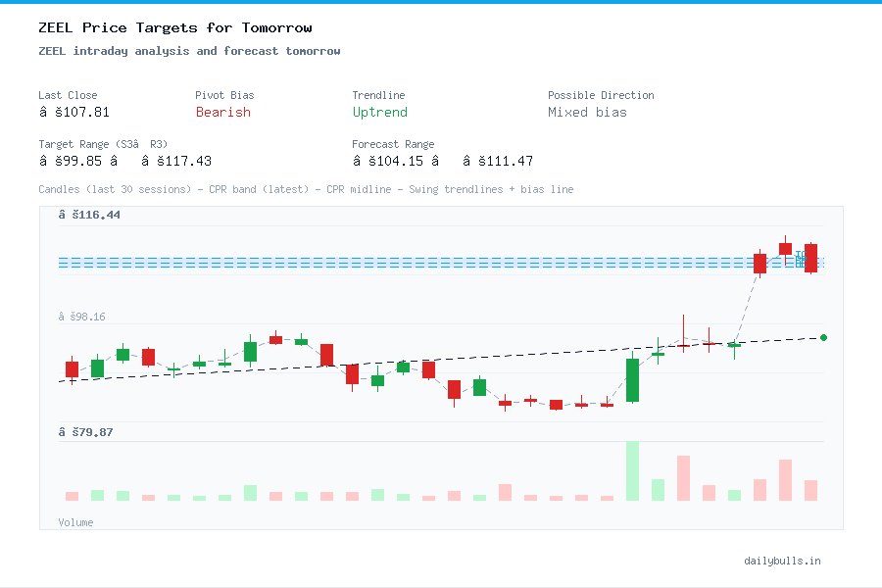Click the 'ZEEL intraday analysis and forecast tomorrow' subtitle
This screenshot has width=882, height=588.
tap(189, 51)
